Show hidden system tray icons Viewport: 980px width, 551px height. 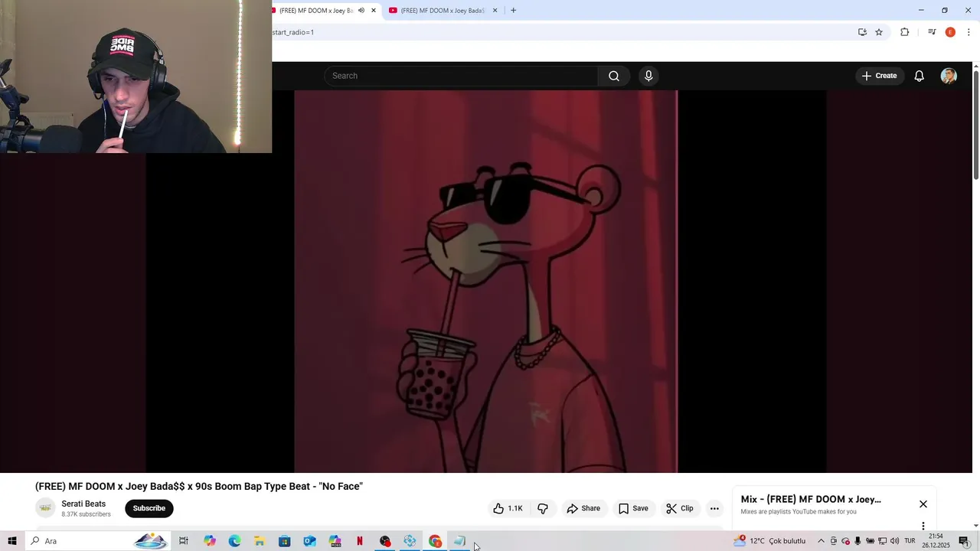tap(821, 541)
